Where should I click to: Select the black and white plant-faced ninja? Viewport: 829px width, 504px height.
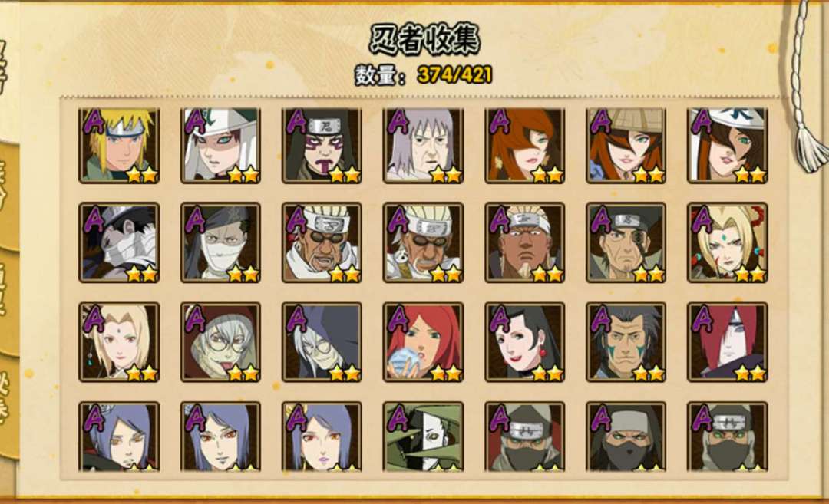coord(423,436)
